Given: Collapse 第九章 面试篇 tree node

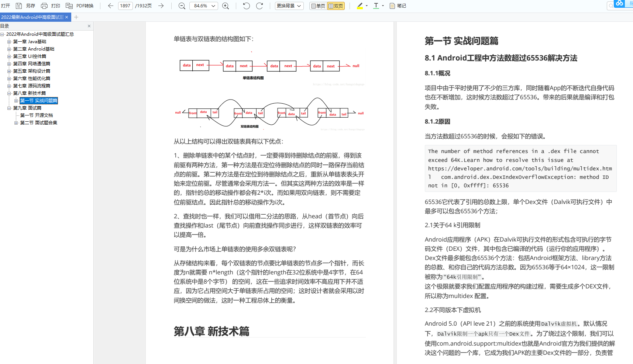Looking at the screenshot, I should 9,108.
